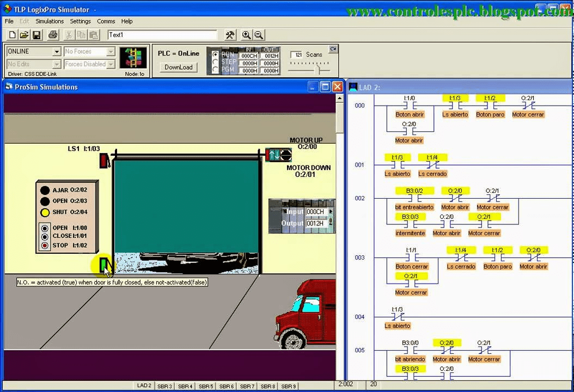This screenshot has width=574, height=392.
Task: Click the Cut scissors icon
Action: (69, 35)
